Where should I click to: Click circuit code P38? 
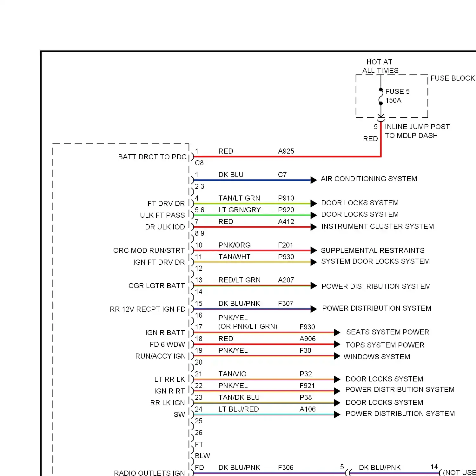pyautogui.click(x=306, y=397)
